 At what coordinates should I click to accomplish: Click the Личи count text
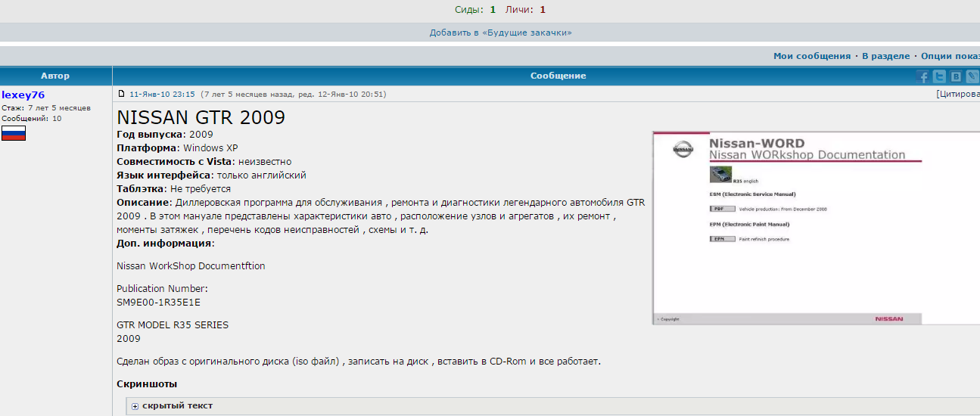[525, 10]
